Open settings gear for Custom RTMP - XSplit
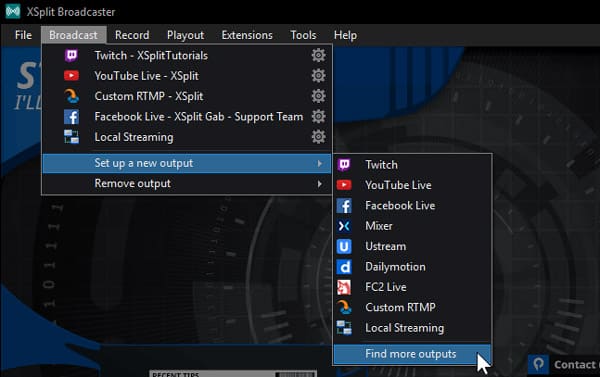This screenshot has width=600, height=377. point(318,96)
